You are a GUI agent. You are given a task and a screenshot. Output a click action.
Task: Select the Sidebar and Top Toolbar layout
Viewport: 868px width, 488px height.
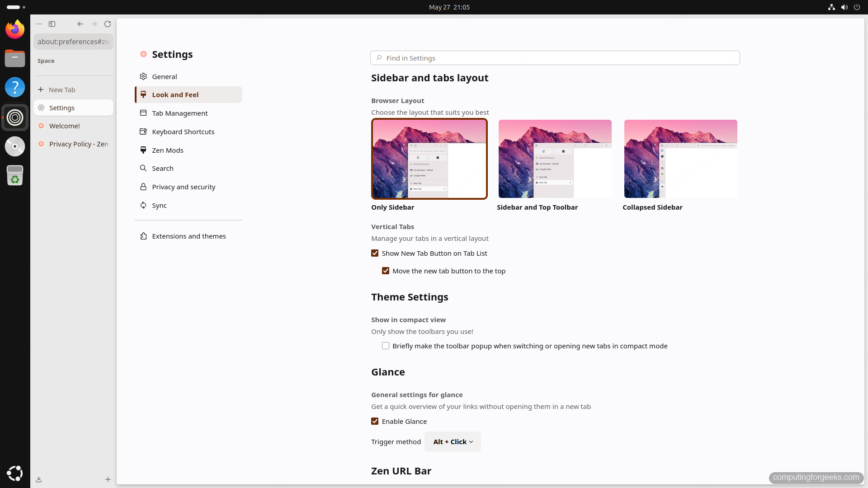(555, 159)
